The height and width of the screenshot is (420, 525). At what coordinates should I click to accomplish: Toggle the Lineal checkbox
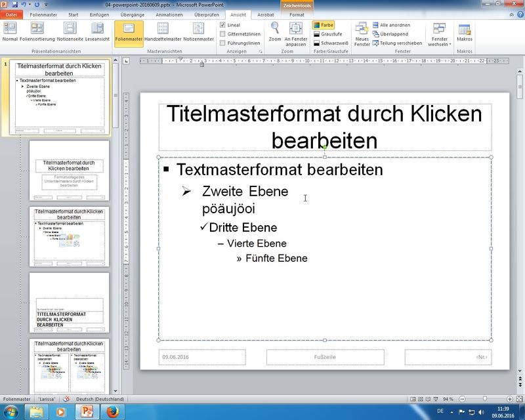222,25
